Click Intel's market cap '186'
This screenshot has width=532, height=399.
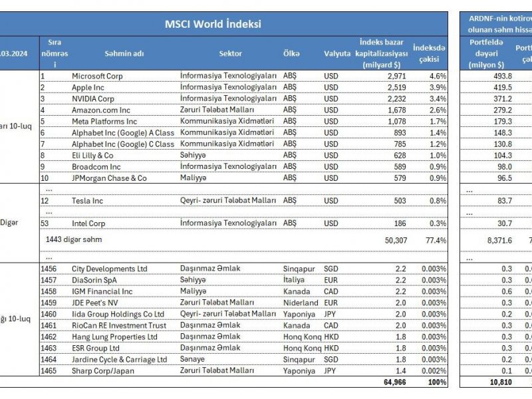tap(400, 223)
